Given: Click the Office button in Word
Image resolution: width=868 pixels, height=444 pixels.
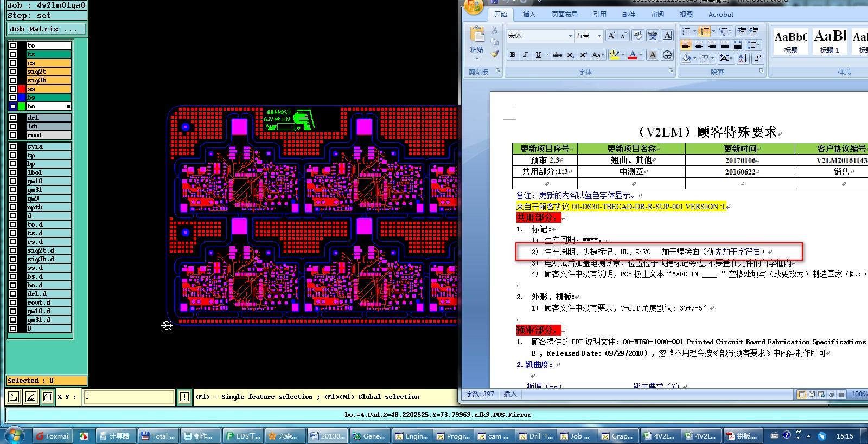Looking at the screenshot, I should [x=474, y=7].
